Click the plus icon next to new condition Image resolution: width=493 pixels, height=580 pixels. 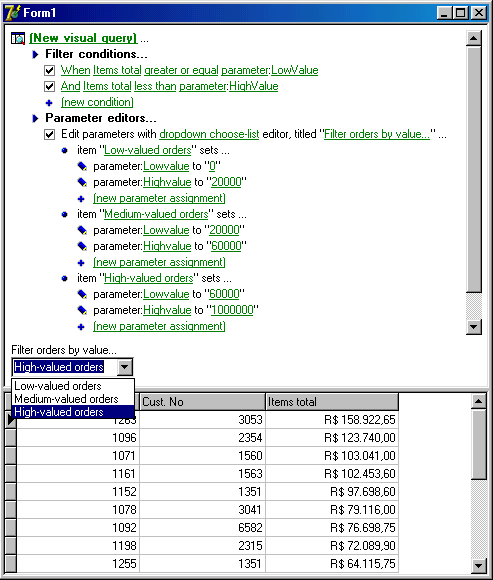tap(49, 103)
